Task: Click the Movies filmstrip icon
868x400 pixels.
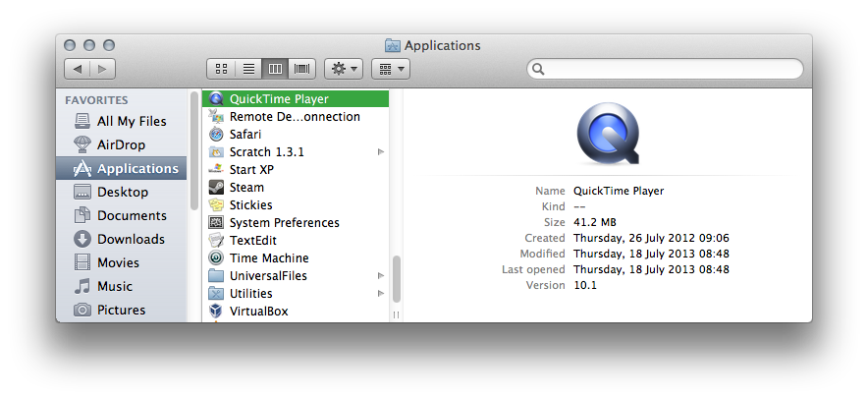Action: point(82,262)
